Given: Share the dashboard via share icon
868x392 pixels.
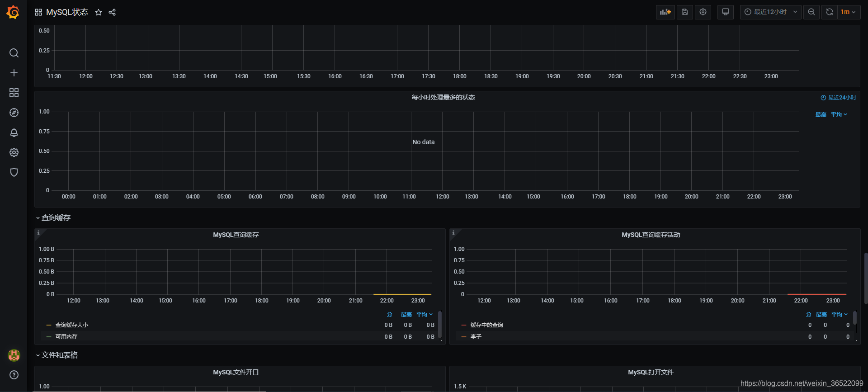Looking at the screenshot, I should pyautogui.click(x=112, y=12).
